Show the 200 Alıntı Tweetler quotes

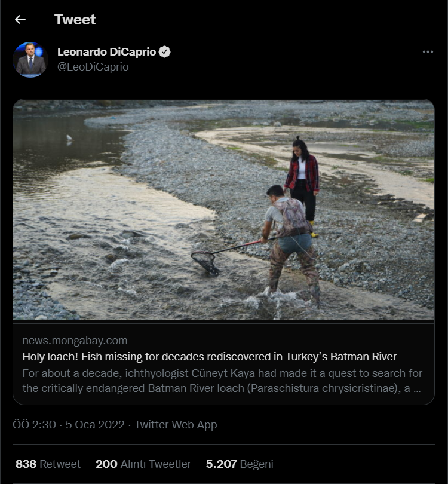pos(143,464)
